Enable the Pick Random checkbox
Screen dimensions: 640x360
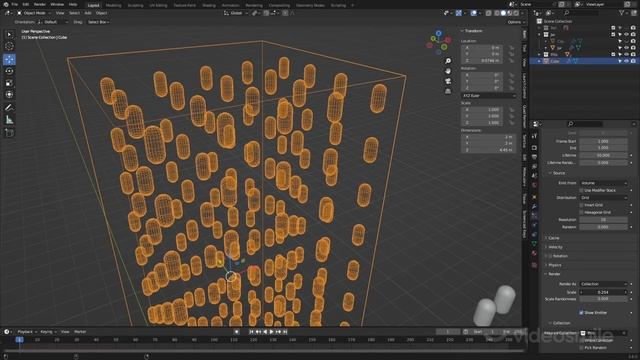[581, 348]
